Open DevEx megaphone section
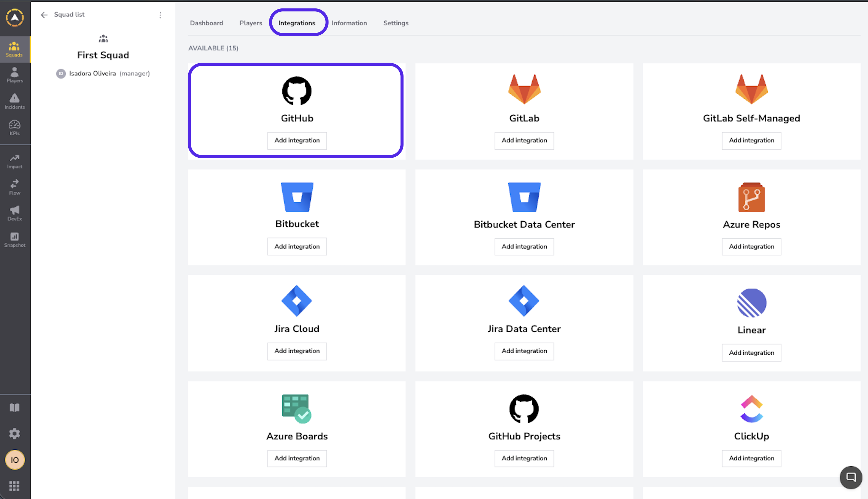 [15, 213]
